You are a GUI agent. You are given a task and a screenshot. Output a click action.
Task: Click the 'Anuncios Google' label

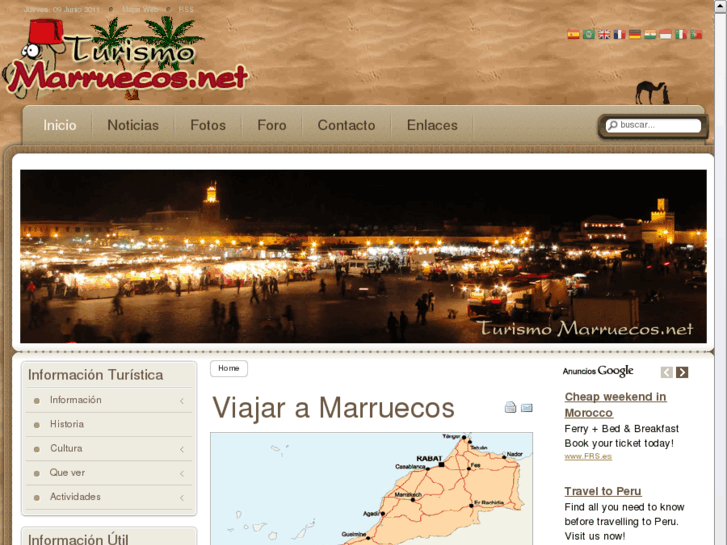coord(598,371)
